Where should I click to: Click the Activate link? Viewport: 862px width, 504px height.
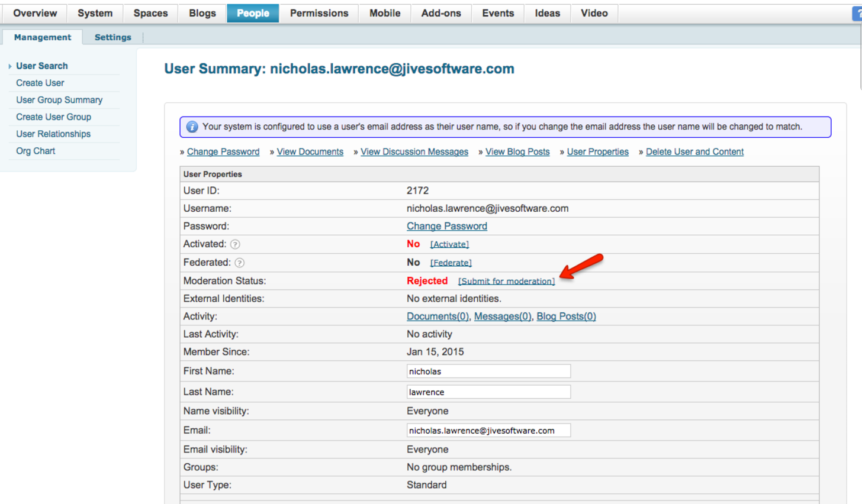449,244
